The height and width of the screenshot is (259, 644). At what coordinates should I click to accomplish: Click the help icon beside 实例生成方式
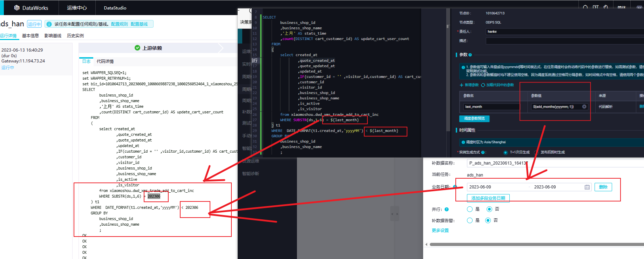tap(483, 152)
